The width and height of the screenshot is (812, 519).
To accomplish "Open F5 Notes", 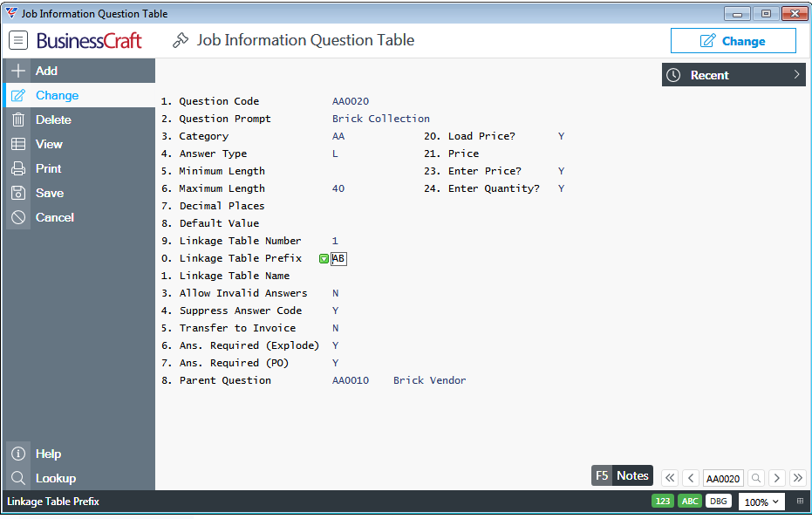I will point(622,475).
